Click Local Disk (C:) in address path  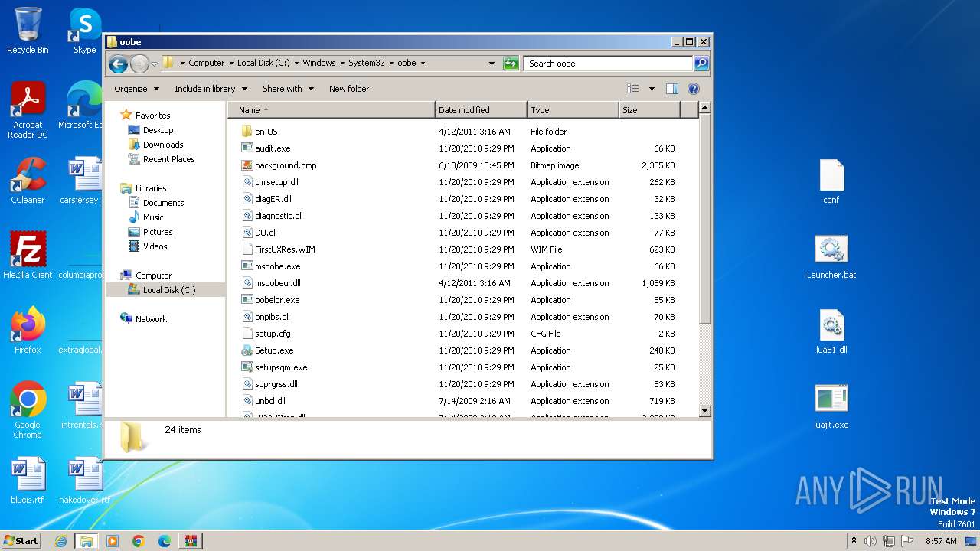(x=263, y=64)
